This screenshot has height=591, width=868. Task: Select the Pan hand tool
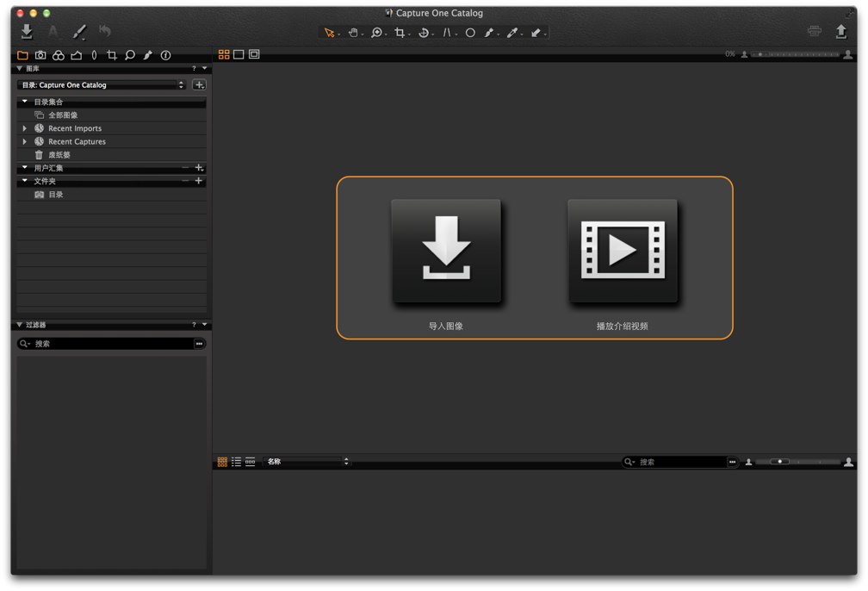pyautogui.click(x=353, y=34)
